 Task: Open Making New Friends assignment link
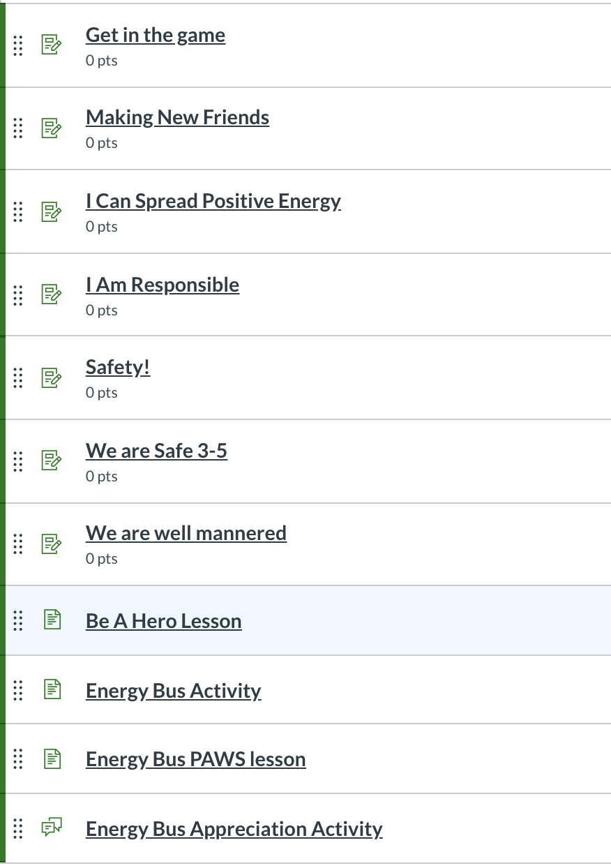177,117
